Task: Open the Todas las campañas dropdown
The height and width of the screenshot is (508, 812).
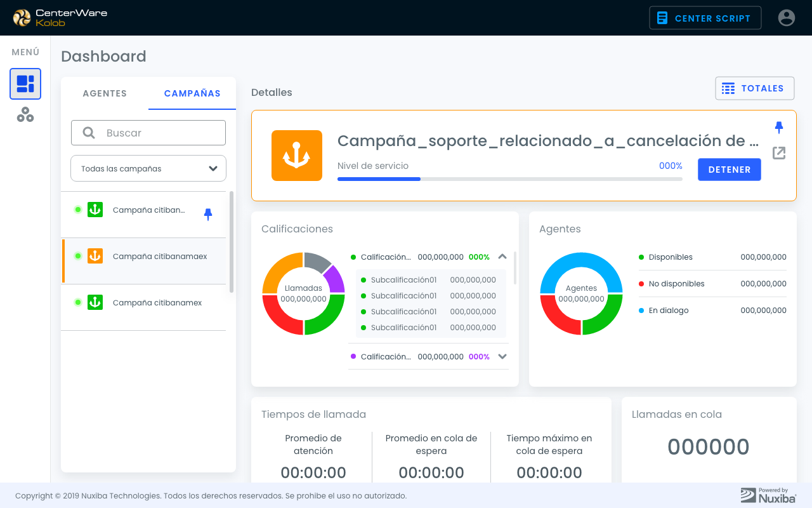Action: (x=148, y=169)
